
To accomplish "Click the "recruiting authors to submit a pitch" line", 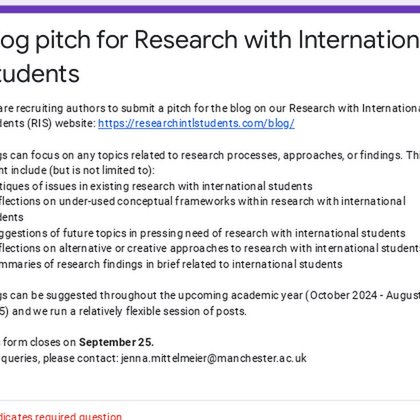I will point(210,108).
